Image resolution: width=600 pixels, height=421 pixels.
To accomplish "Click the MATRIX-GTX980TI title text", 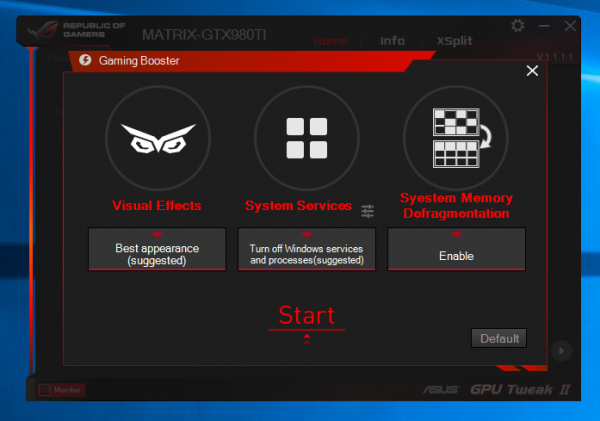I will click(204, 35).
